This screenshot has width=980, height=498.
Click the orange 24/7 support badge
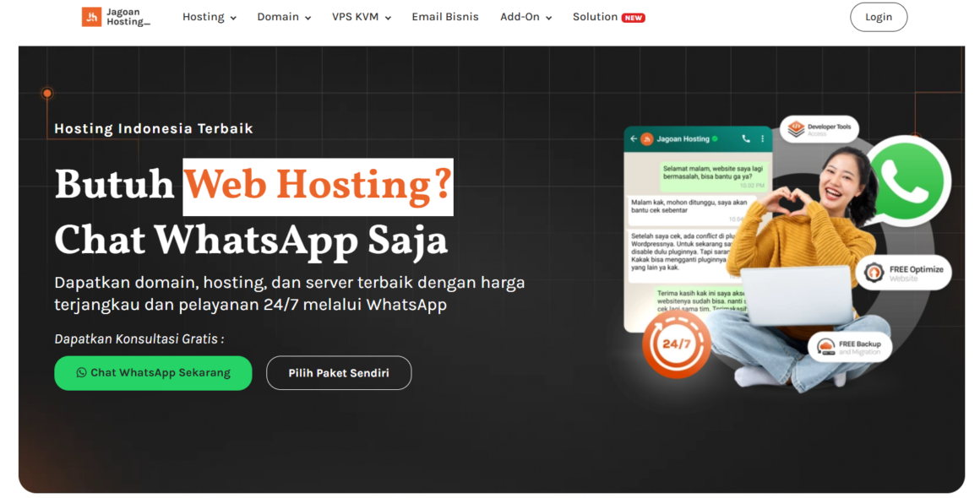[x=676, y=344]
